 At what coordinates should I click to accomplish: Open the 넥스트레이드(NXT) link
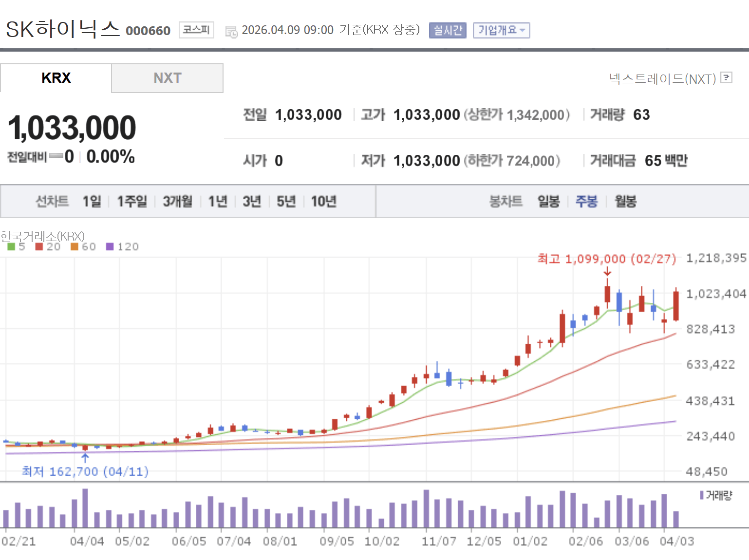pos(662,78)
